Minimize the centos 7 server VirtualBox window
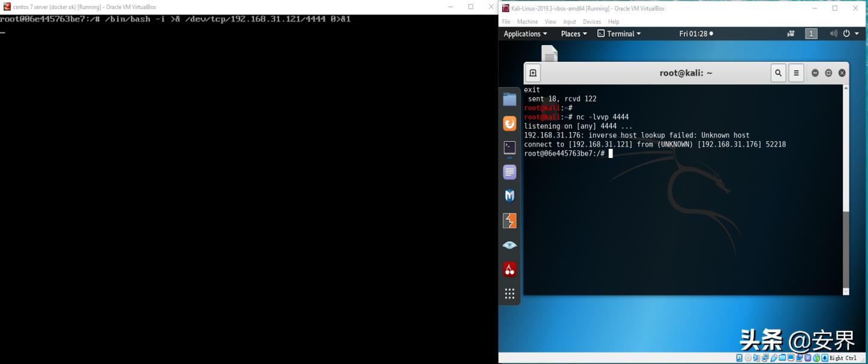 pyautogui.click(x=451, y=7)
